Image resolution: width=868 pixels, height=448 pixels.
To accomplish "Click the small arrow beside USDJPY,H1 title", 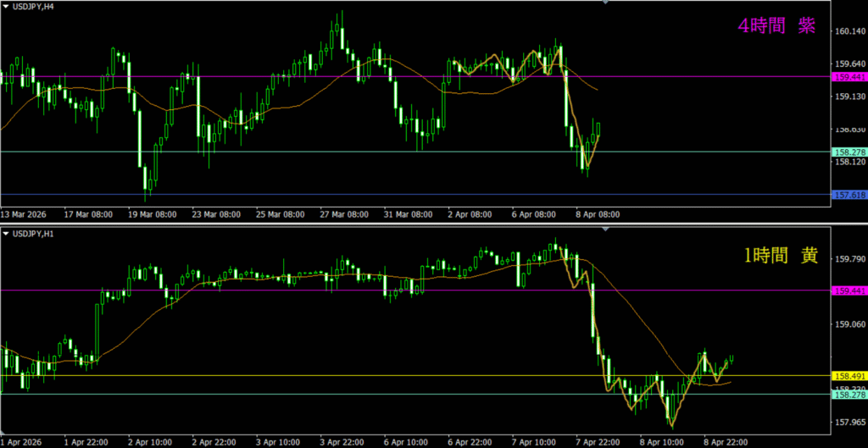I will tap(5, 235).
